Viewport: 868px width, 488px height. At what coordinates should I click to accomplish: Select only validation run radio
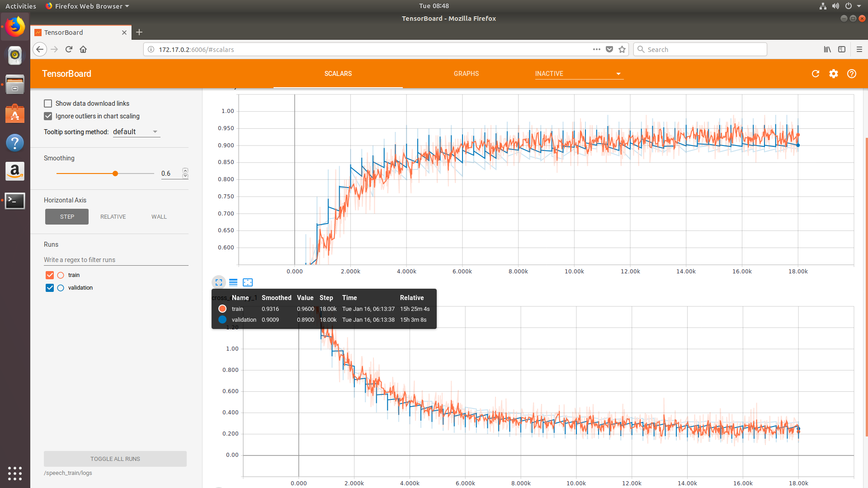pos(61,288)
